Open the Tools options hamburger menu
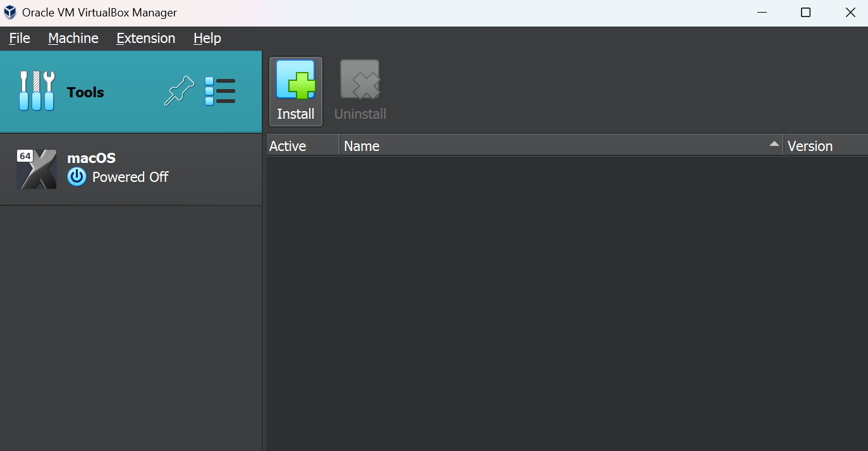 (220, 91)
